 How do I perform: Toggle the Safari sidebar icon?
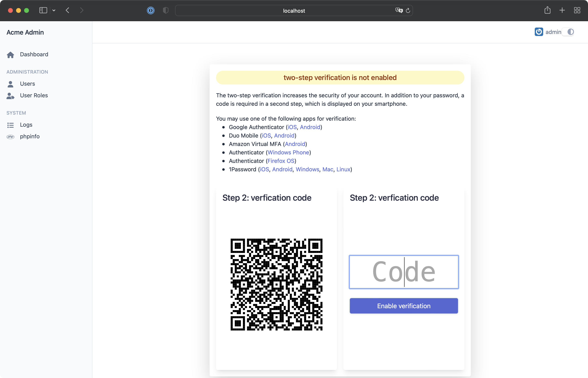point(43,10)
